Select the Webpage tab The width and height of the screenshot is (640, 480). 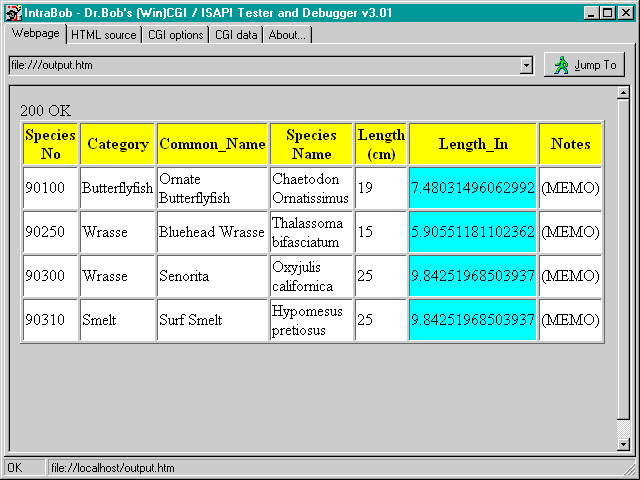pyautogui.click(x=36, y=34)
